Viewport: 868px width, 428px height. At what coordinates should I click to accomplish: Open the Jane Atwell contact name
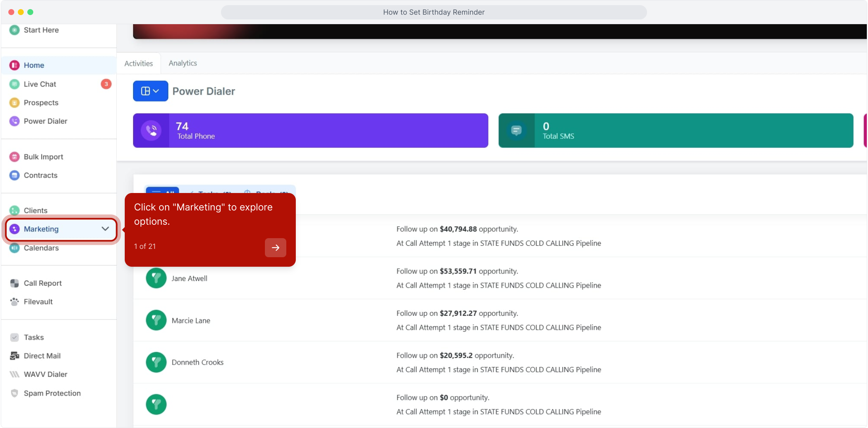tap(189, 279)
